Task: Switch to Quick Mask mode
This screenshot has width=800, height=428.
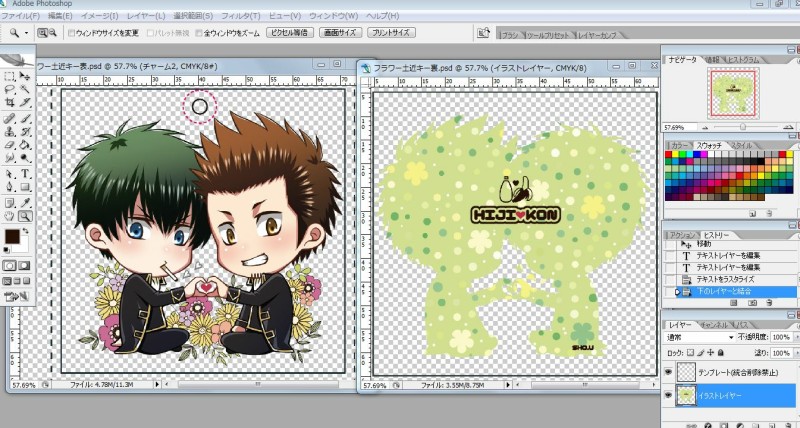Action: (x=24, y=266)
